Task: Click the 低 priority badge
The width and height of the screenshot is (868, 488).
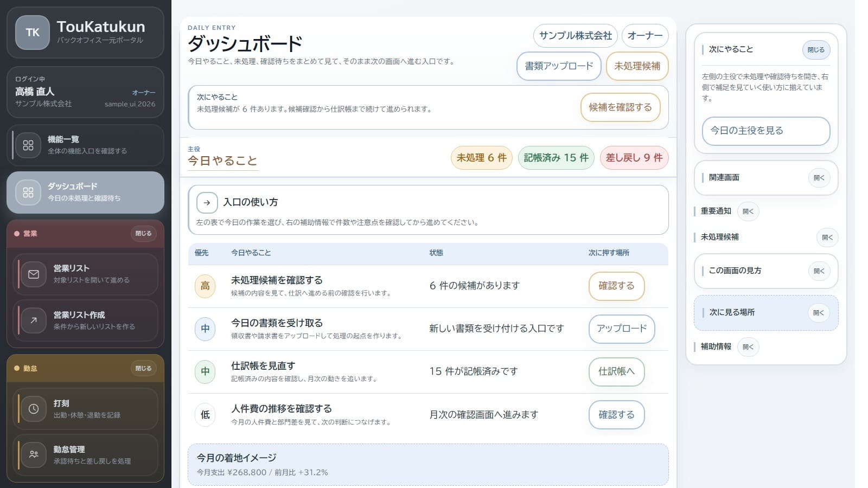Action: point(205,415)
